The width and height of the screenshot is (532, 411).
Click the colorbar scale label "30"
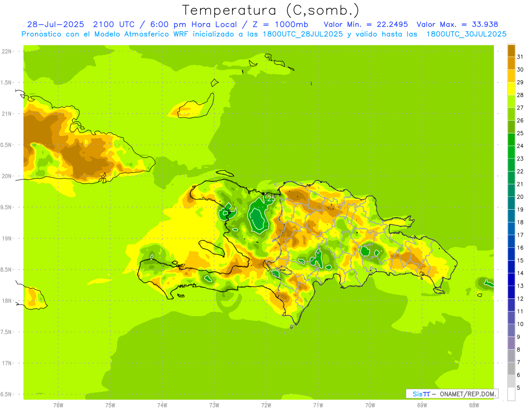coord(520,70)
